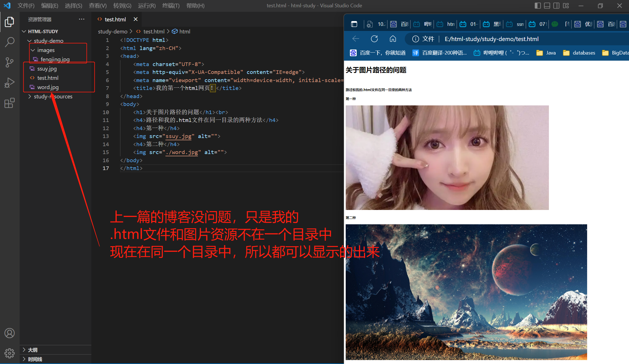This screenshot has width=629, height=364.
Task: Open the 终端(T) menu
Action: (171, 6)
